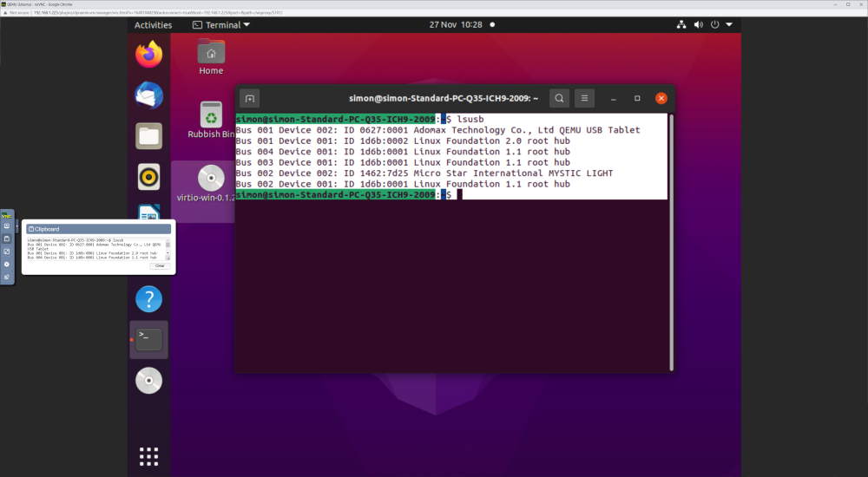The height and width of the screenshot is (477, 868).
Task: Open the Files manager dock icon
Action: click(149, 136)
